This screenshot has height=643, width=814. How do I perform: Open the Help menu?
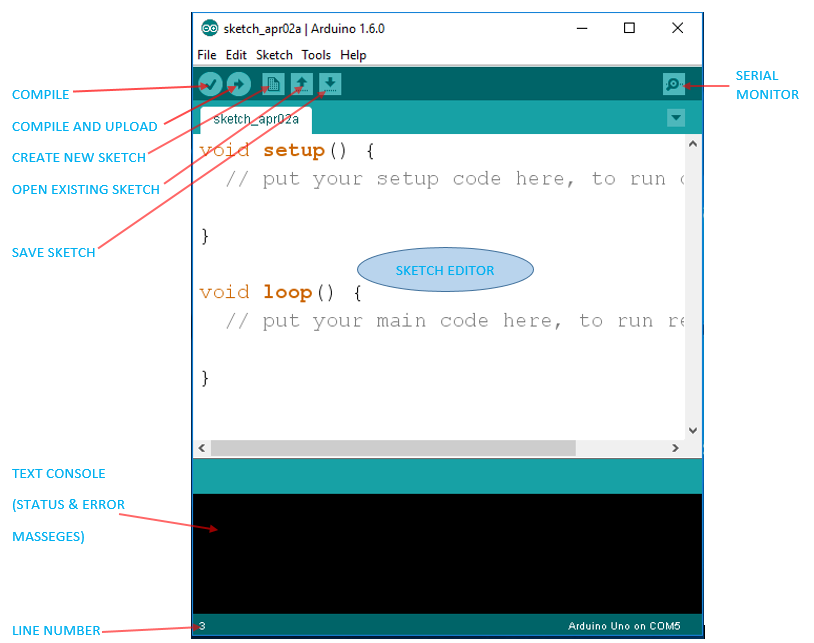pos(353,55)
